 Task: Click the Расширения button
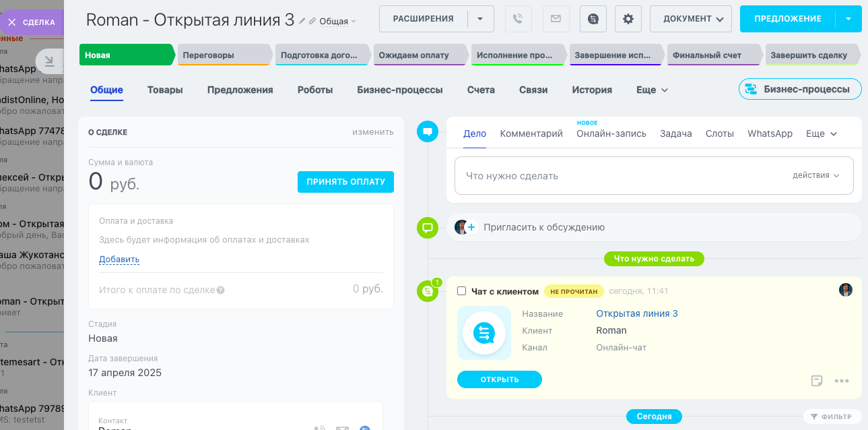[424, 19]
